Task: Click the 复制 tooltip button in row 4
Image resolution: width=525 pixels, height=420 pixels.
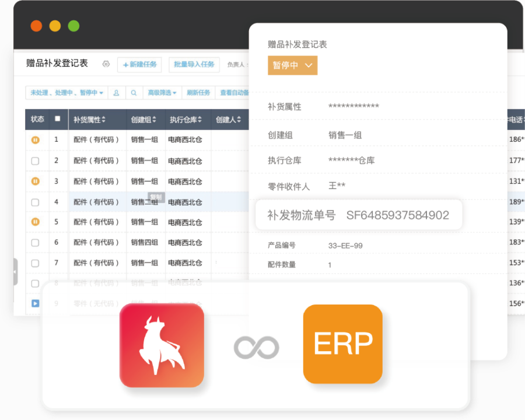Action: [x=156, y=197]
